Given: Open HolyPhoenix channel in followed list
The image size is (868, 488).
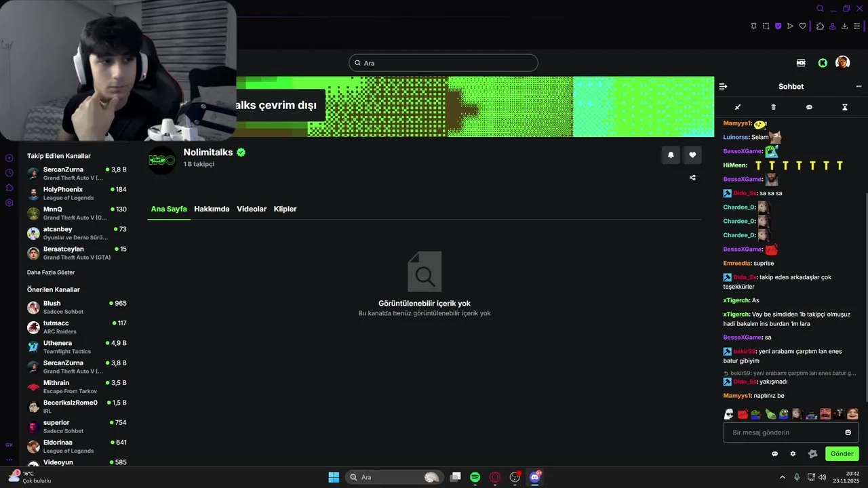Looking at the screenshot, I should (x=77, y=193).
